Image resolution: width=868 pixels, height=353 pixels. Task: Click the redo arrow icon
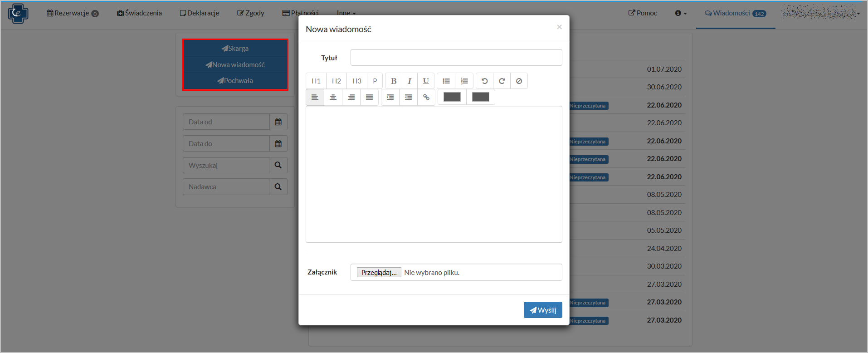[x=502, y=81]
